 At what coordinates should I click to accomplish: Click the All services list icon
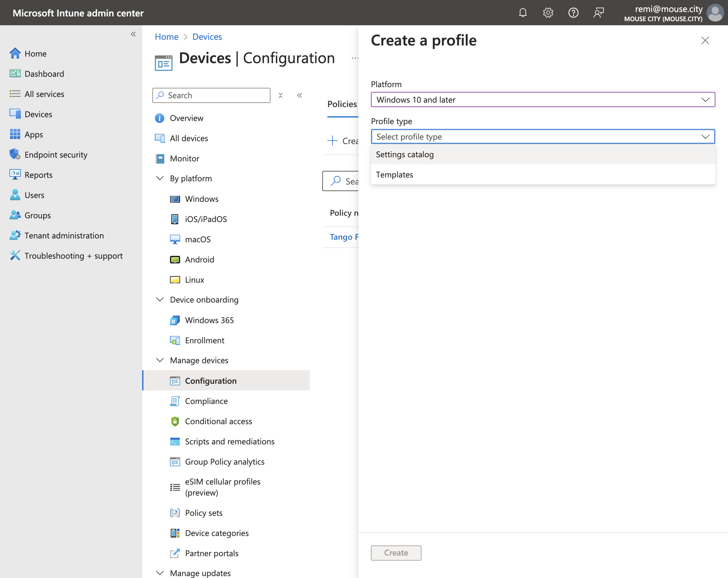click(15, 94)
